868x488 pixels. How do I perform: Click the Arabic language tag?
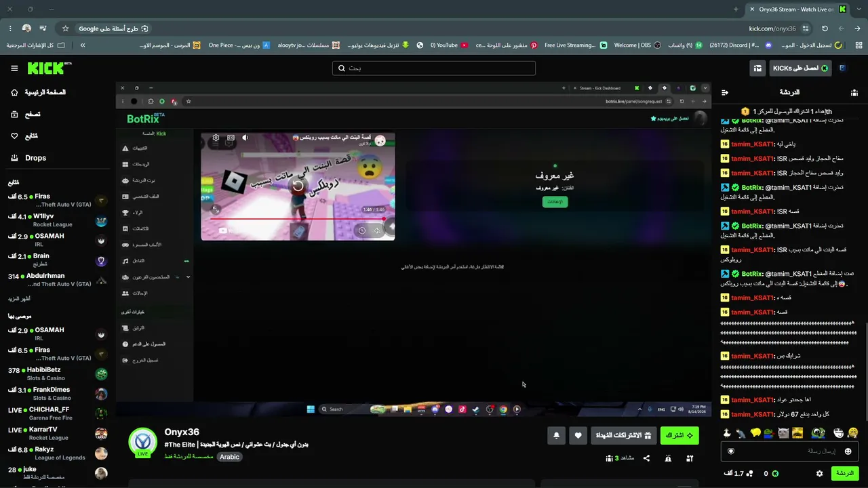[x=229, y=457]
